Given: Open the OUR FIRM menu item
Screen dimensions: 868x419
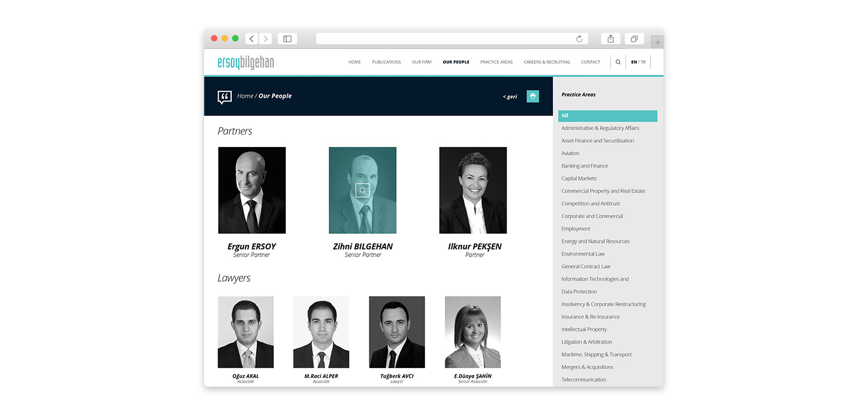Looking at the screenshot, I should [x=422, y=62].
